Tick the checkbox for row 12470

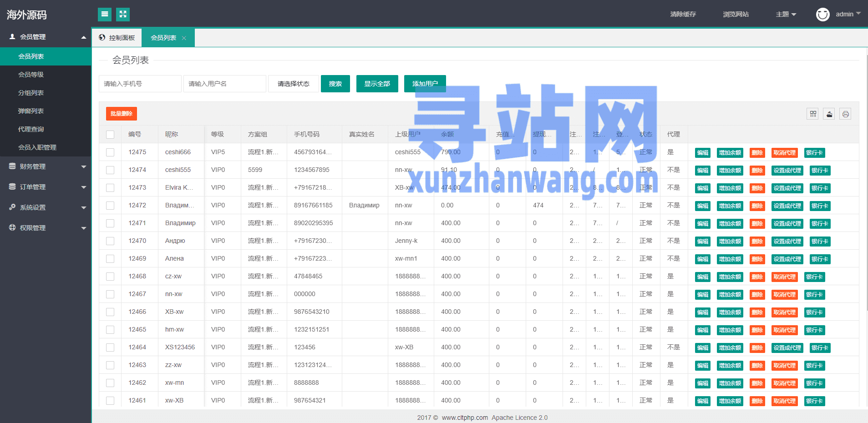click(110, 241)
